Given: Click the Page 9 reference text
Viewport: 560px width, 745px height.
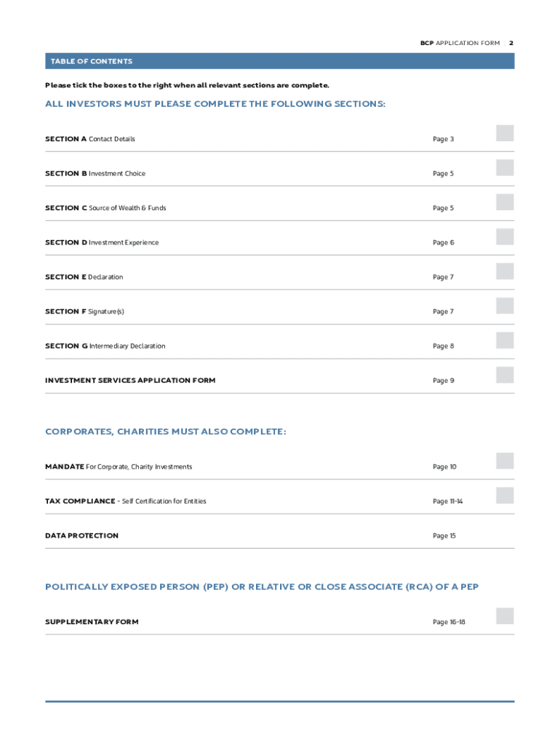Looking at the screenshot, I should (x=443, y=381).
